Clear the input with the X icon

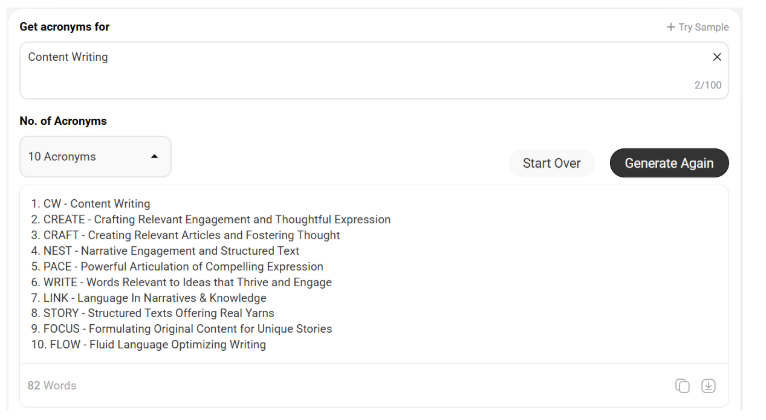point(717,57)
